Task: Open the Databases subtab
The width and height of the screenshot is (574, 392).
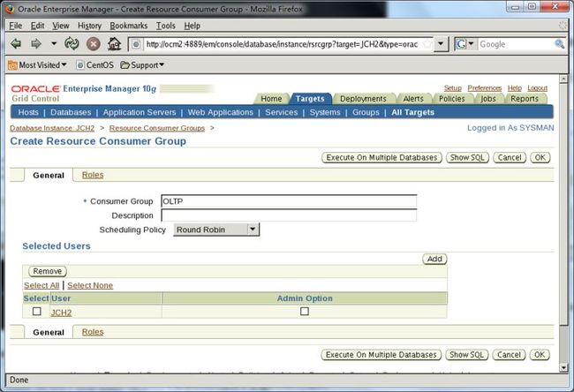Action: coord(71,112)
